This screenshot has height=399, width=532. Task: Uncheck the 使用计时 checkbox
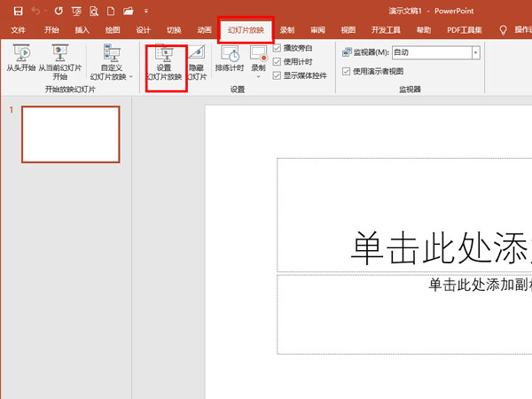pyautogui.click(x=278, y=62)
